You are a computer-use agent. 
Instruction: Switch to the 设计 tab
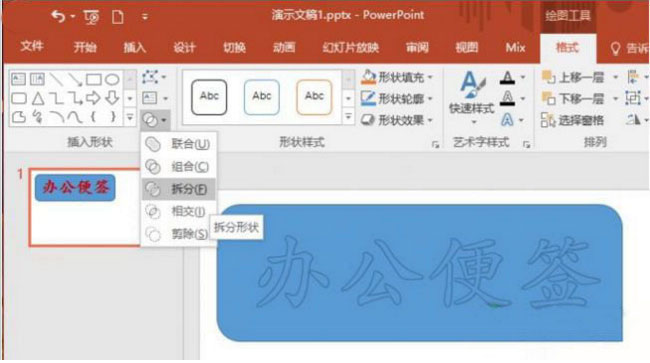point(184,47)
